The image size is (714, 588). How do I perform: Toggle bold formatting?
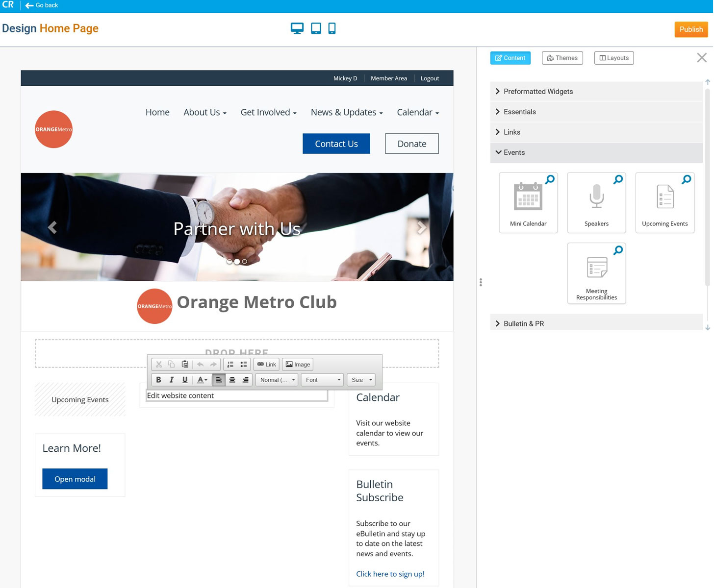158,380
